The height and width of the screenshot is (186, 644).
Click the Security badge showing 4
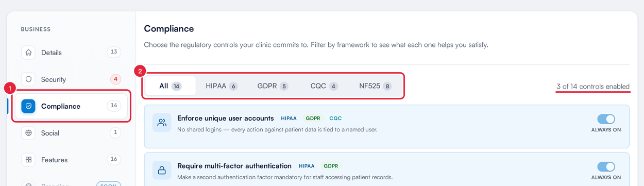point(115,79)
